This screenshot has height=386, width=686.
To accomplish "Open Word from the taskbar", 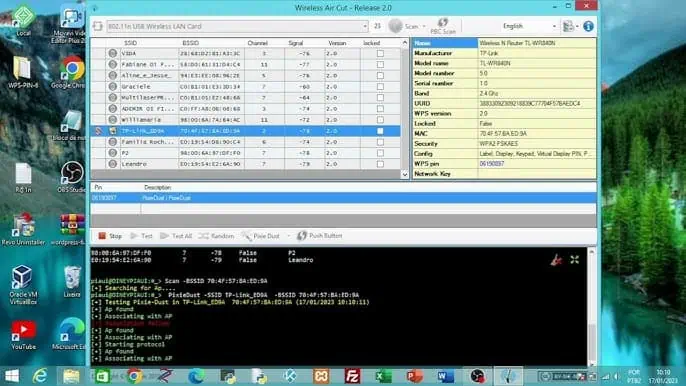I will click(445, 376).
